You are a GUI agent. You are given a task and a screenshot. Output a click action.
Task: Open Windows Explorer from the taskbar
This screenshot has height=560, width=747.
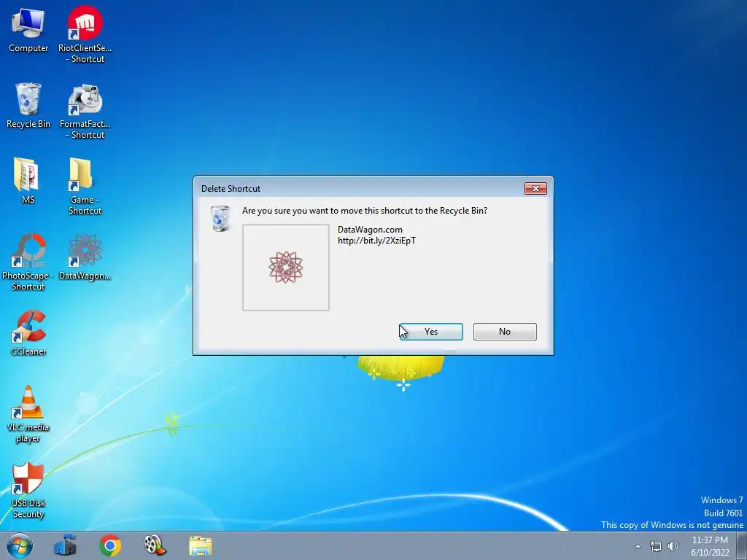[200, 545]
